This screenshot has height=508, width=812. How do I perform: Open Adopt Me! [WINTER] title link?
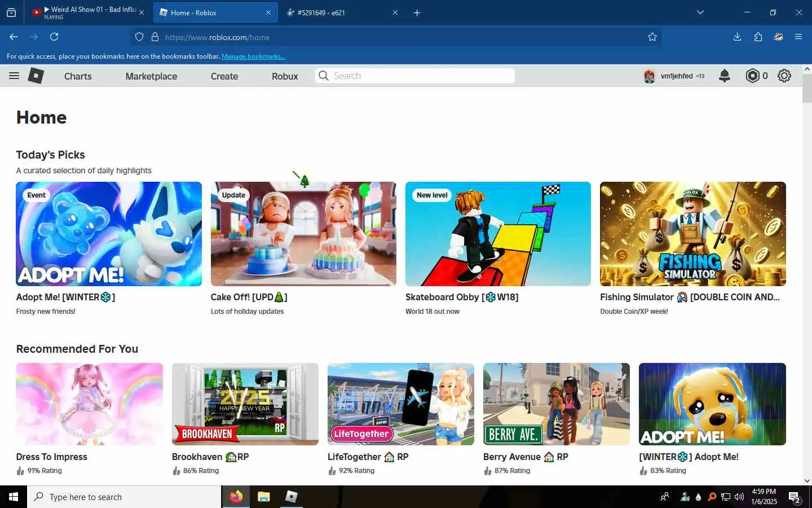tap(65, 297)
